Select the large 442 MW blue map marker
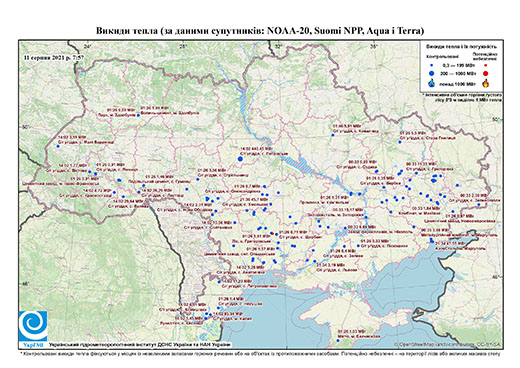520x368 pixels. click(240, 159)
